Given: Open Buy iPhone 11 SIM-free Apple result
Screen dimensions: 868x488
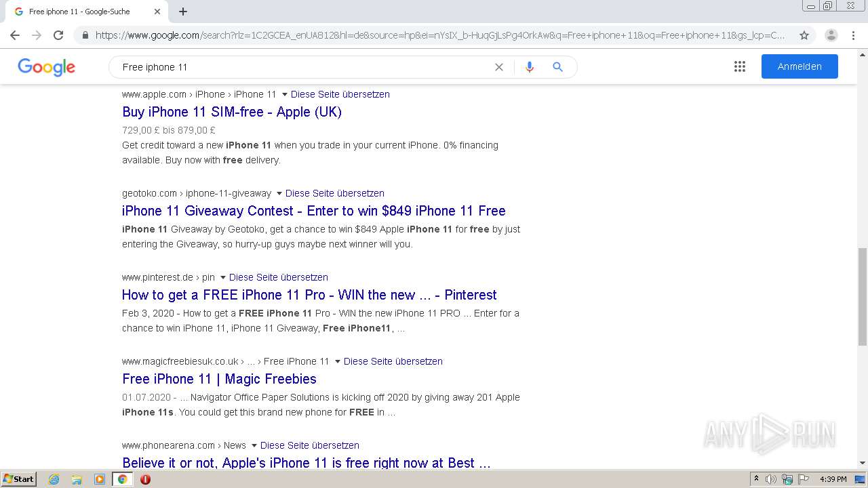Looking at the screenshot, I should click(x=232, y=112).
